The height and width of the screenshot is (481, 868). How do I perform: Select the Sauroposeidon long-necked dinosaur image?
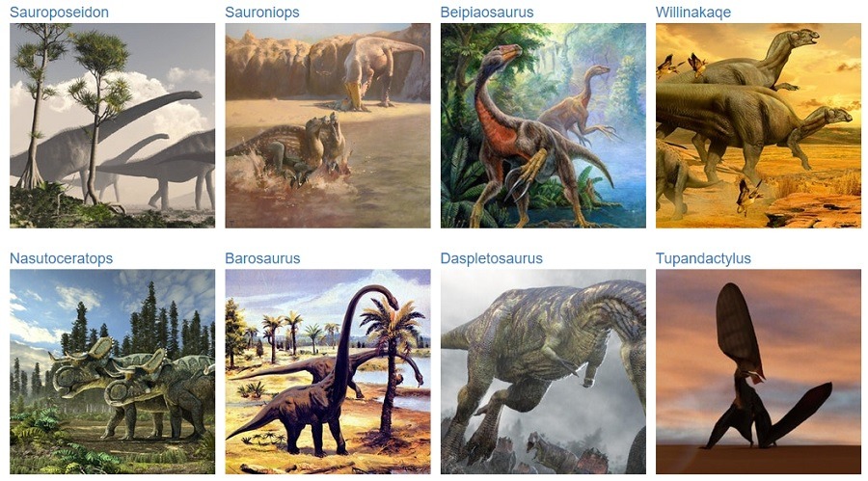click(x=113, y=125)
